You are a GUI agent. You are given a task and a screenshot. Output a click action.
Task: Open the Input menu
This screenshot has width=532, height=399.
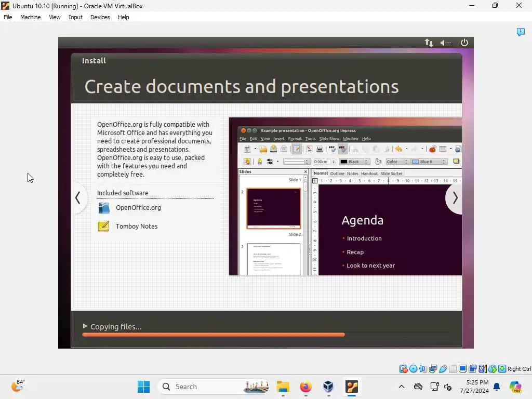point(75,17)
